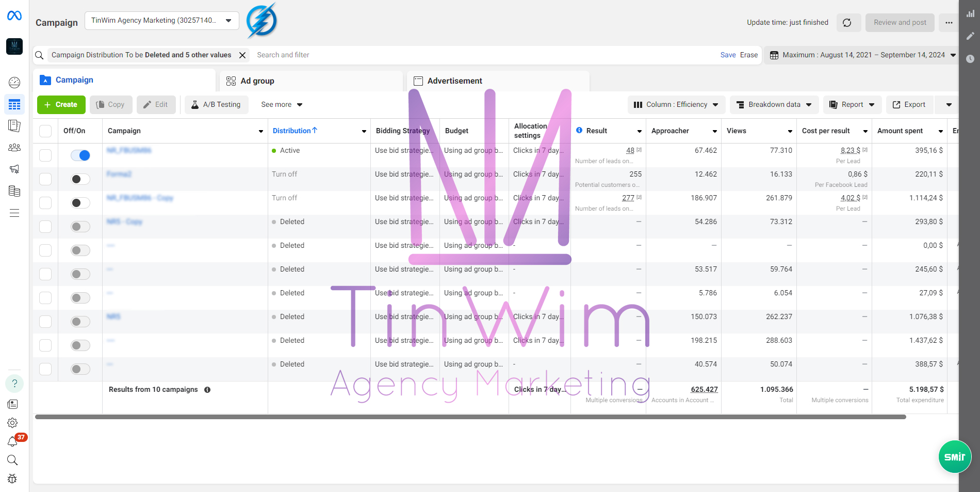Screen dimensions: 980x492
Task: Tick the checkbox in the 220,11 $ row
Action: tap(45, 179)
